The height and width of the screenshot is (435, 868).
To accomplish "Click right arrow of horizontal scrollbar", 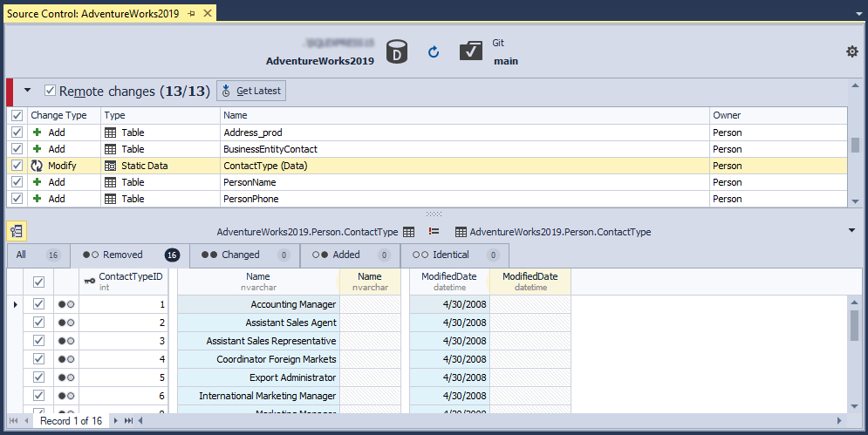I will 839,420.
